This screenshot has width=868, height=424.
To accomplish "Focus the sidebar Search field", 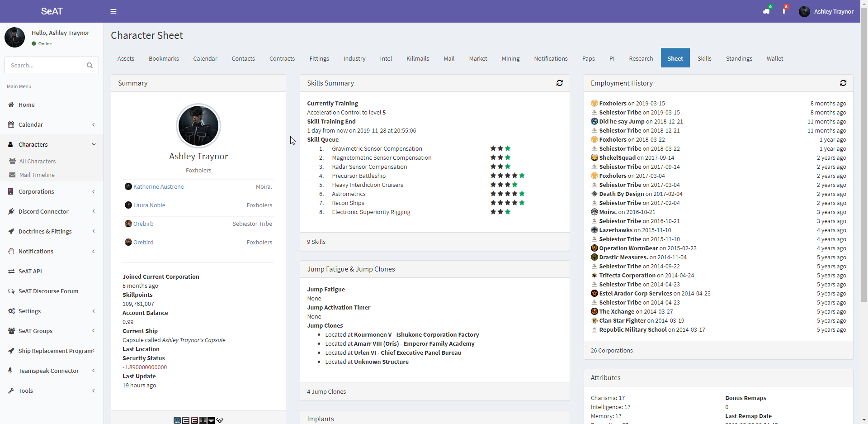I will [x=45, y=65].
